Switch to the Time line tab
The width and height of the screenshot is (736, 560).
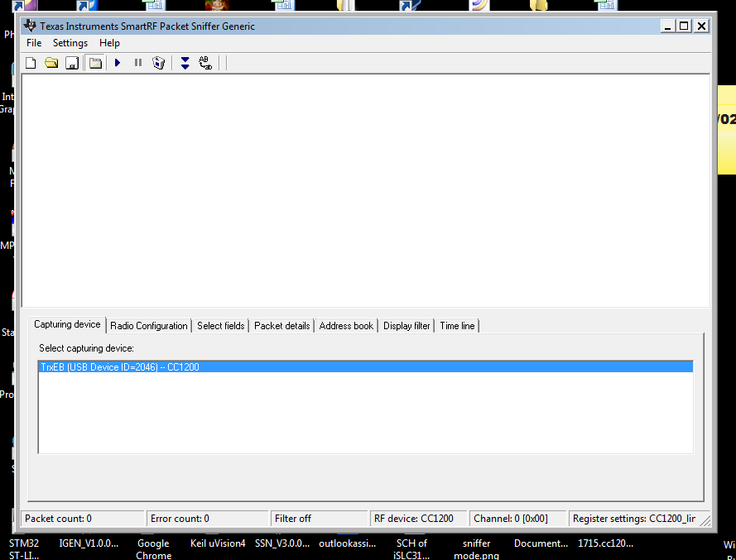(x=457, y=325)
